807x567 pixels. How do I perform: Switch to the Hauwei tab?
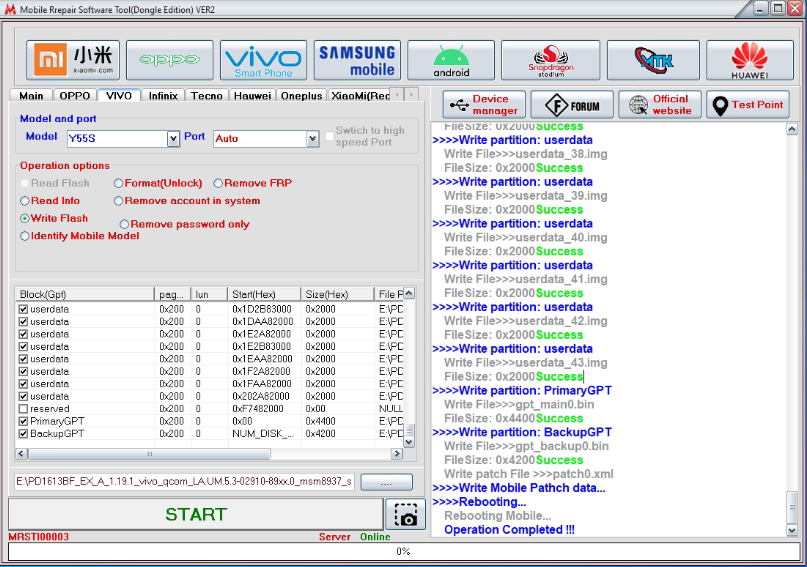click(x=252, y=96)
